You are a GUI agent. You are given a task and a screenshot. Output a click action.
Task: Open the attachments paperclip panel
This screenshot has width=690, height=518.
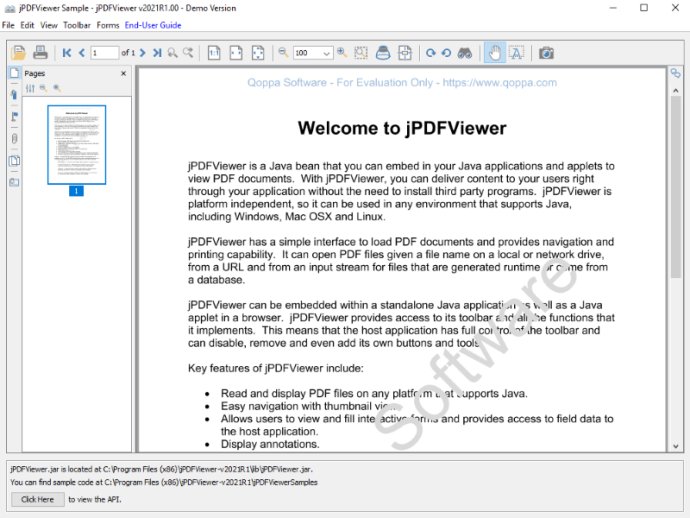[x=15, y=139]
